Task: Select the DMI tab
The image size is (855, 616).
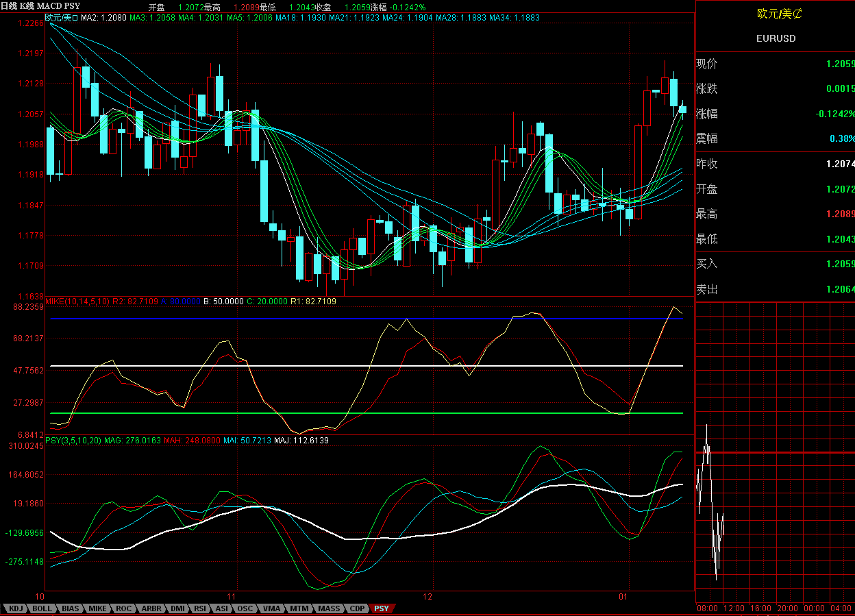Action: pyautogui.click(x=177, y=608)
